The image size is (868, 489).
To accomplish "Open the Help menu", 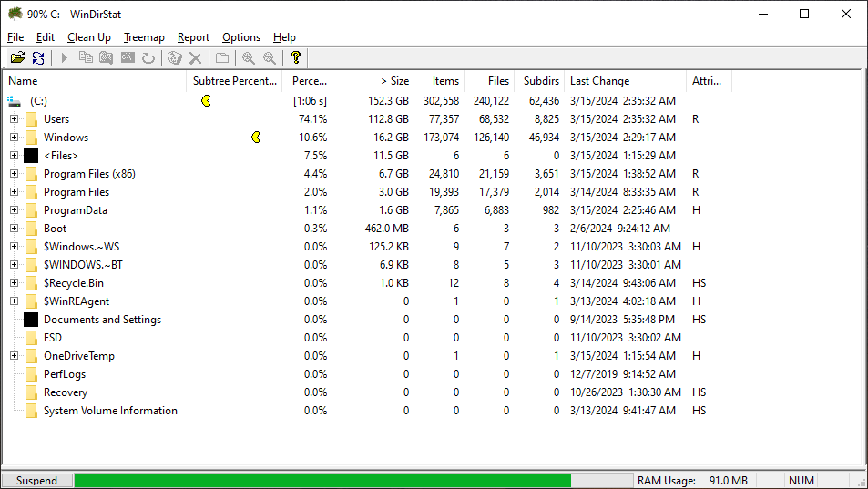I will click(x=284, y=37).
